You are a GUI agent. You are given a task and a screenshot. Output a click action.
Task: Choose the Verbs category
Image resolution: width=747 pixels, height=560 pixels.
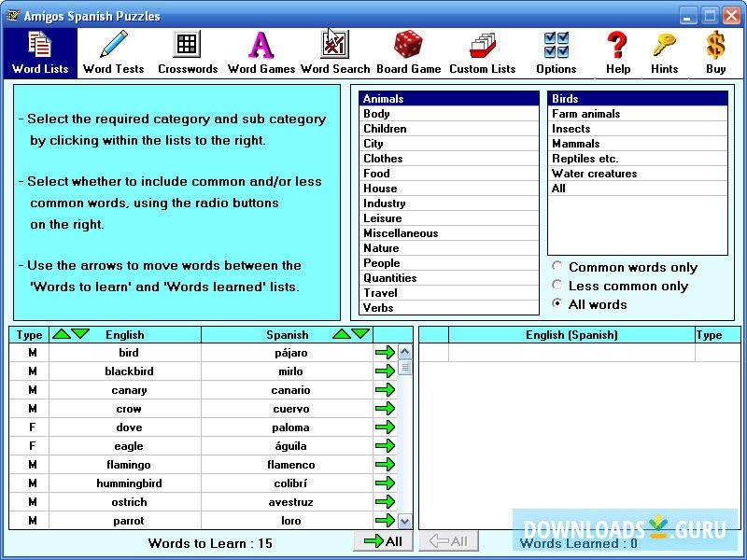(448, 308)
